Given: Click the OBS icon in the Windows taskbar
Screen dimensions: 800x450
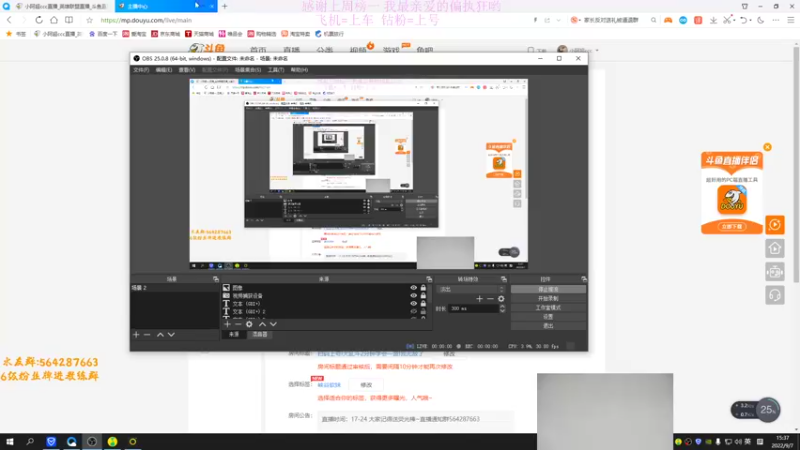Looking at the screenshot, I should click(92, 442).
